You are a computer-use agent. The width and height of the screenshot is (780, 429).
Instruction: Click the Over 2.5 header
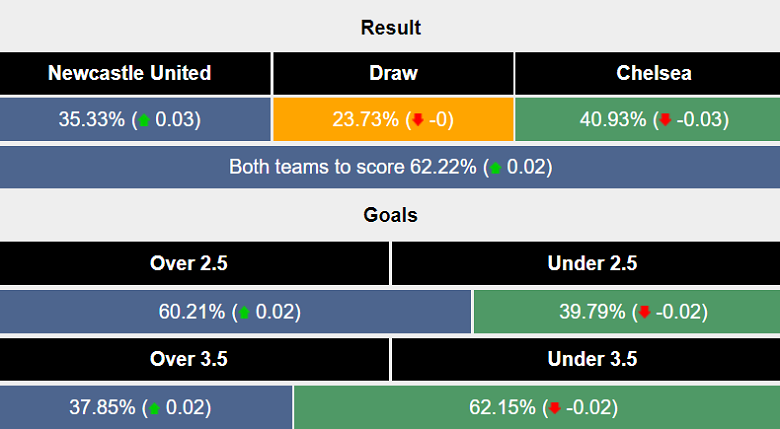194,264
